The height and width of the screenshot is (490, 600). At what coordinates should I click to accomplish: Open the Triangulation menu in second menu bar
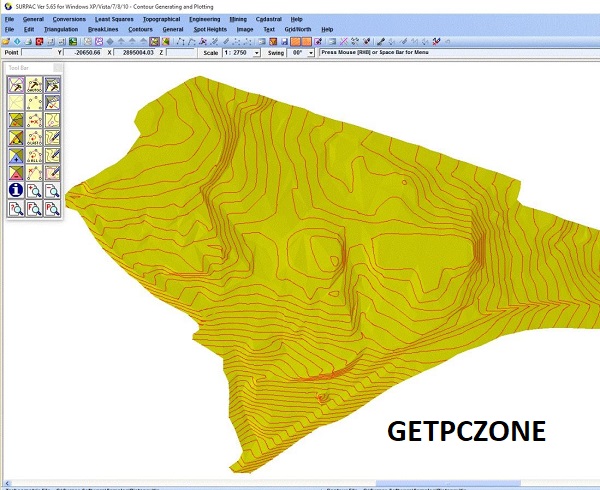pyautogui.click(x=61, y=30)
